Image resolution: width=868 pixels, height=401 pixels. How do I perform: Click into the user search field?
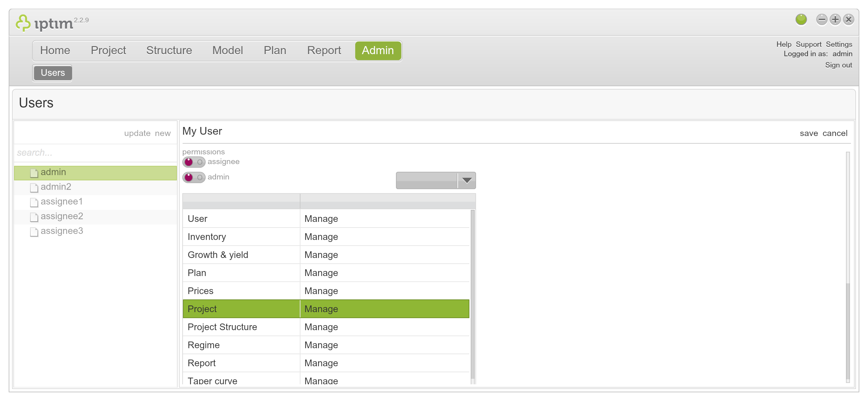point(95,153)
